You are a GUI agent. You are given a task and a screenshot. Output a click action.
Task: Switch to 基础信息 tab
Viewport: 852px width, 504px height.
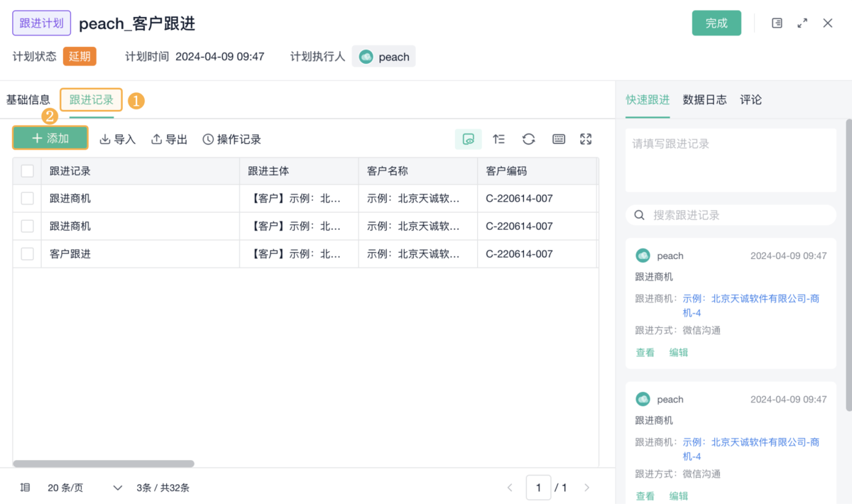[x=28, y=100]
